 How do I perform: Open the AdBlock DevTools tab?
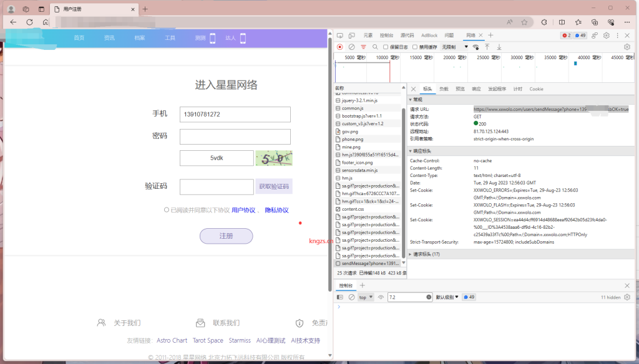(x=429, y=36)
